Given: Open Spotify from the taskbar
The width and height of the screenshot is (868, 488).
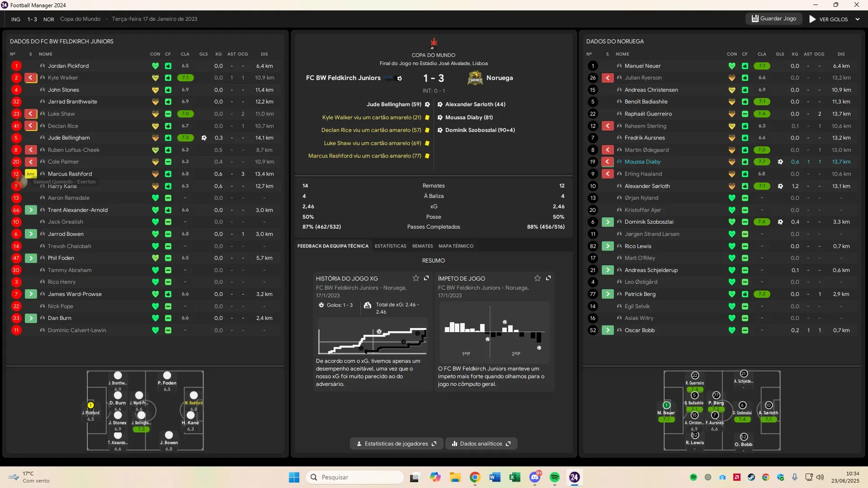Looking at the screenshot, I should (555, 477).
